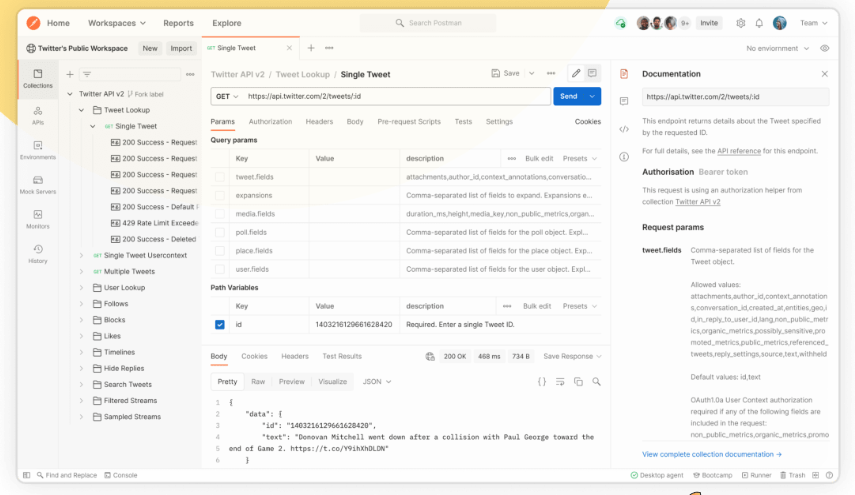Open the Explore menu
Screen dimensions: 855x495
[x=227, y=23]
